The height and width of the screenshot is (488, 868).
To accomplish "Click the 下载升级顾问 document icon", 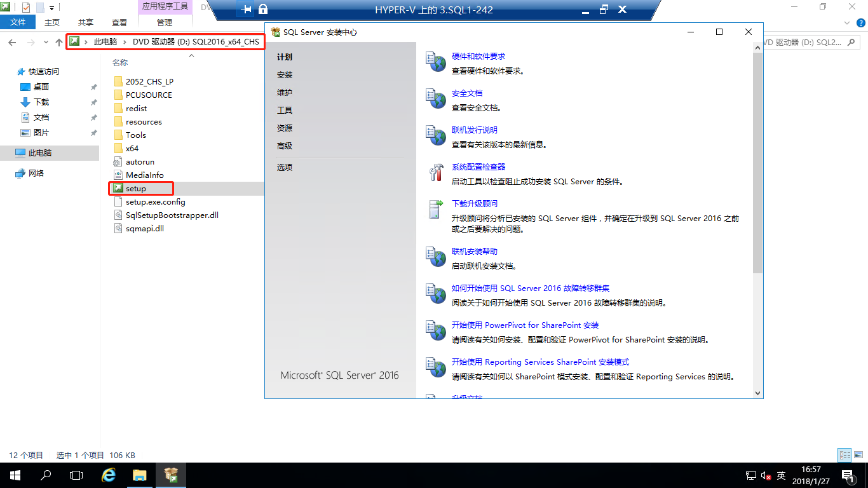I will [436, 210].
